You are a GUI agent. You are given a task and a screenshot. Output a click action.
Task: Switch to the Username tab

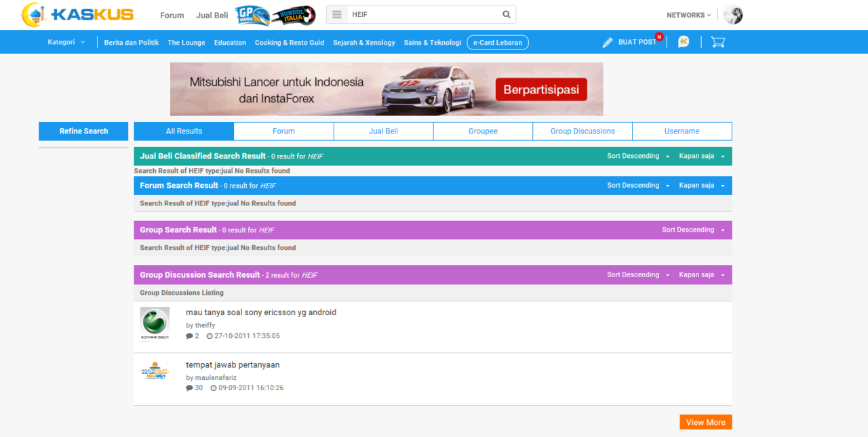(682, 131)
